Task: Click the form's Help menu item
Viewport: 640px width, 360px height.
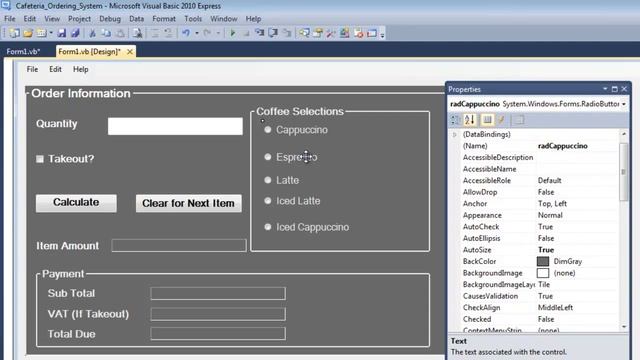Action: coord(81,69)
